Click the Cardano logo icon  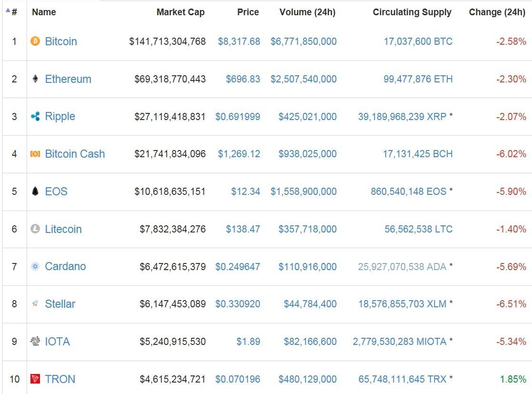tap(35, 267)
